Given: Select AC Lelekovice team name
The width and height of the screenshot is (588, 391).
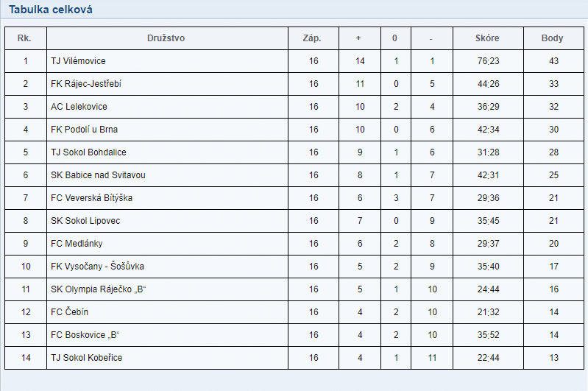Looking at the screenshot, I should (x=79, y=107).
